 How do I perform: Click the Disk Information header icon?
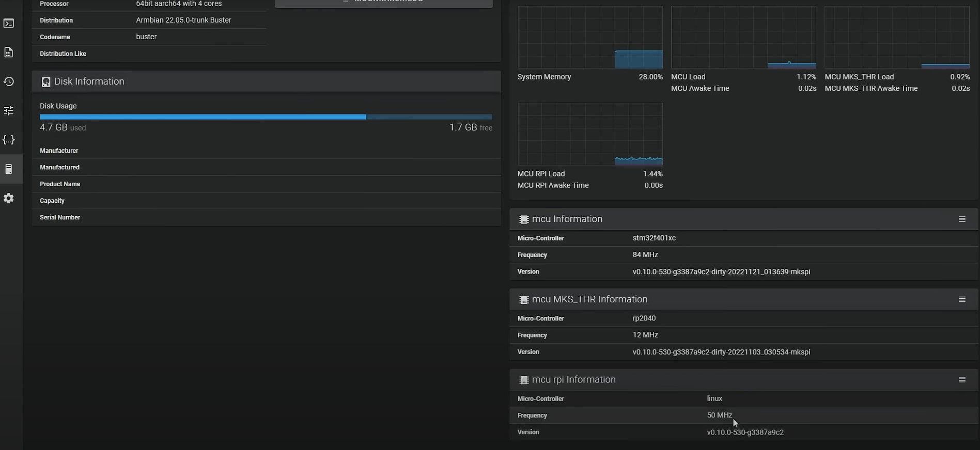(46, 82)
